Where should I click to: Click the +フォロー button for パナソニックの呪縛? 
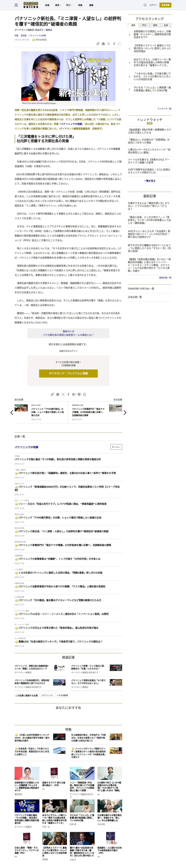pyautogui.click(x=116, y=447)
